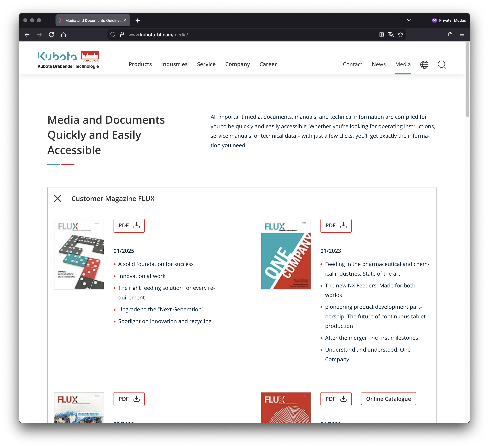Go to the News page

point(378,64)
